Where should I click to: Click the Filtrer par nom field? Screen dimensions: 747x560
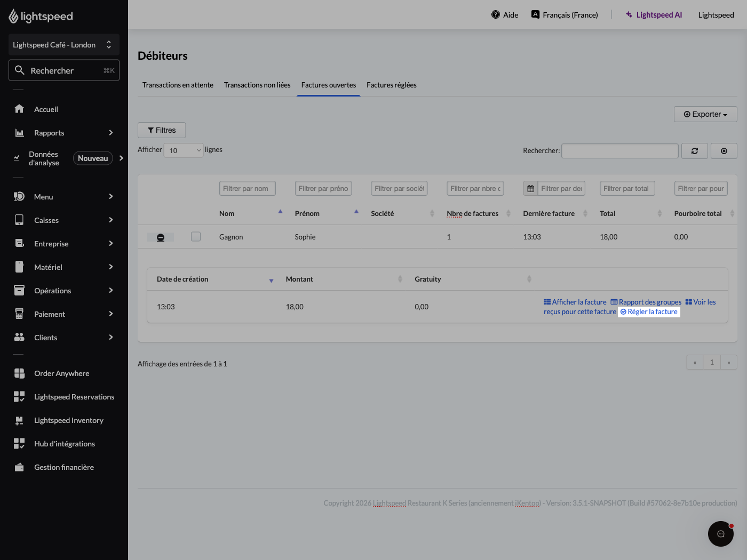click(x=248, y=188)
